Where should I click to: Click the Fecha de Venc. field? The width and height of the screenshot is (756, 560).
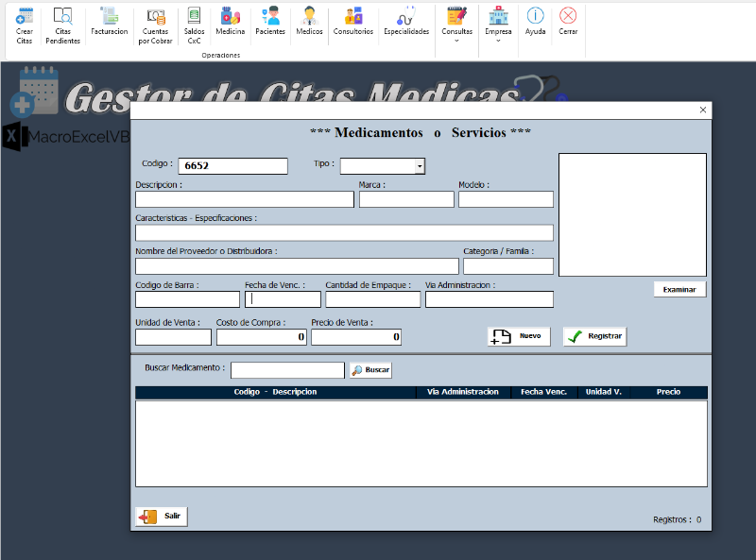[x=283, y=299]
